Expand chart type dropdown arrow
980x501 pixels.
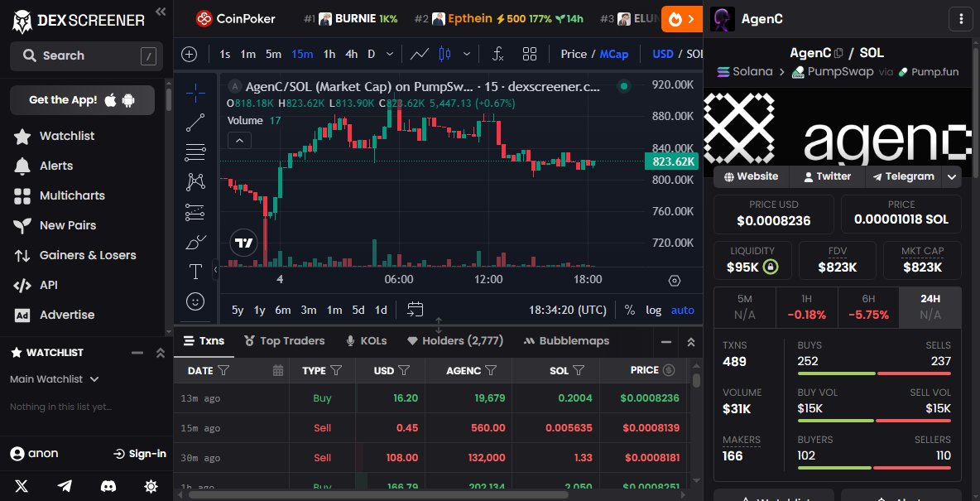pyautogui.click(x=466, y=55)
